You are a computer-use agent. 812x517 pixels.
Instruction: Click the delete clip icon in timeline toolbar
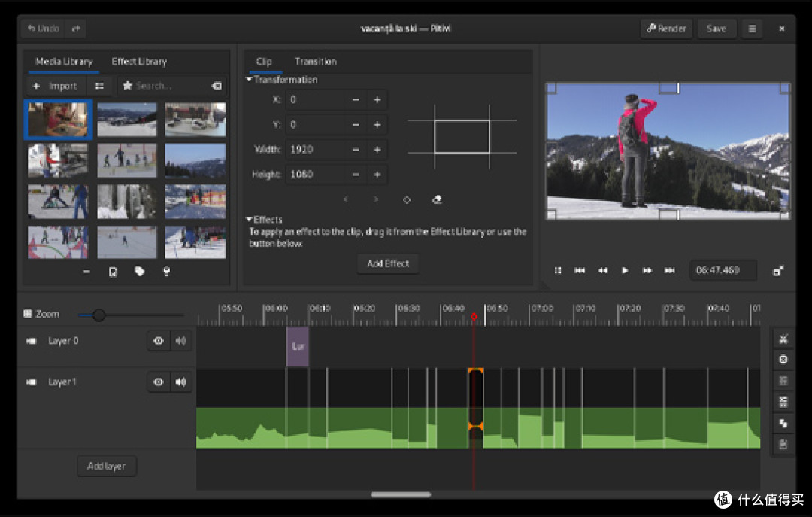tap(783, 360)
